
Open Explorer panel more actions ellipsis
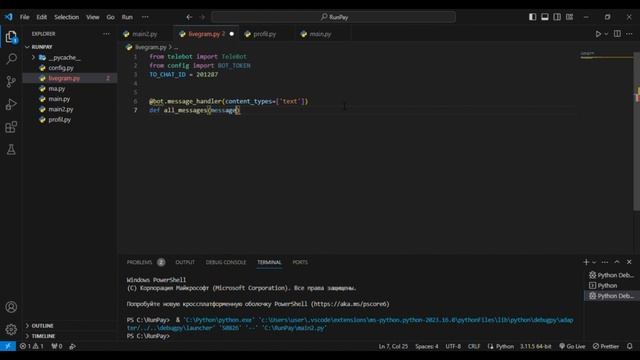pyautogui.click(x=107, y=34)
